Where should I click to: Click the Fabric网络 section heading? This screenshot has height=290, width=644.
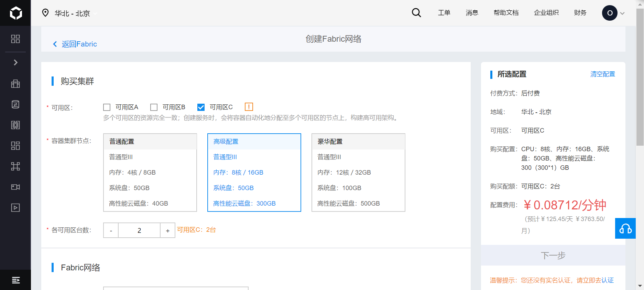click(80, 268)
